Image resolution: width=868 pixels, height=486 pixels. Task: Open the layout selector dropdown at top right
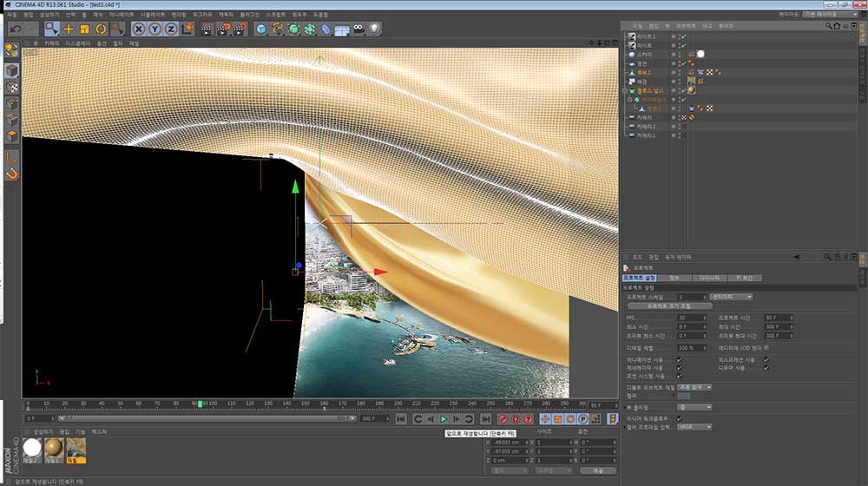(x=831, y=15)
